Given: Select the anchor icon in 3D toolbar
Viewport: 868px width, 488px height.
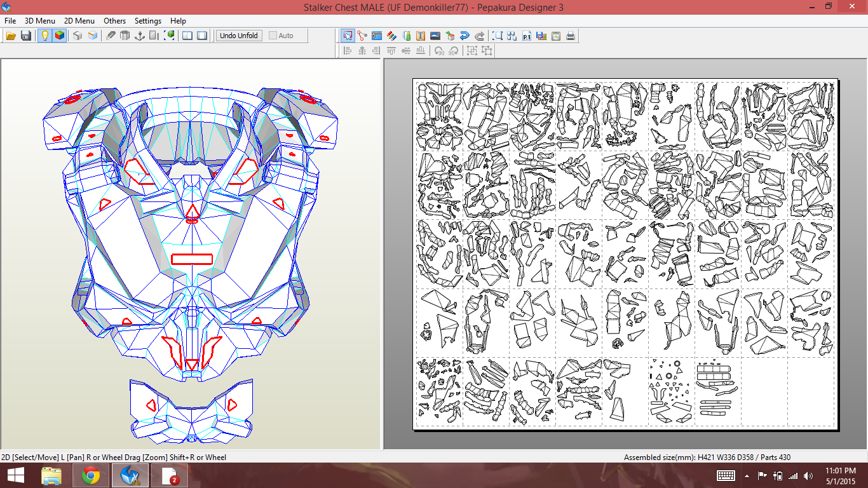Looking at the screenshot, I should coord(140,36).
